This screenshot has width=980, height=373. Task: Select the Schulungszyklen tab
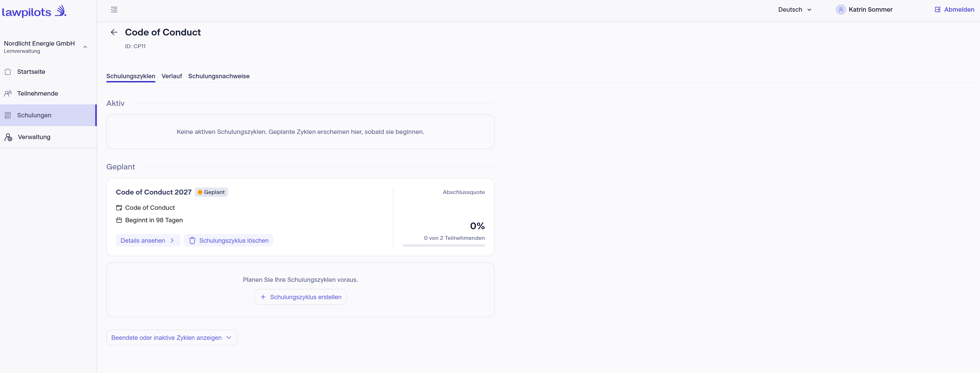pos(130,76)
